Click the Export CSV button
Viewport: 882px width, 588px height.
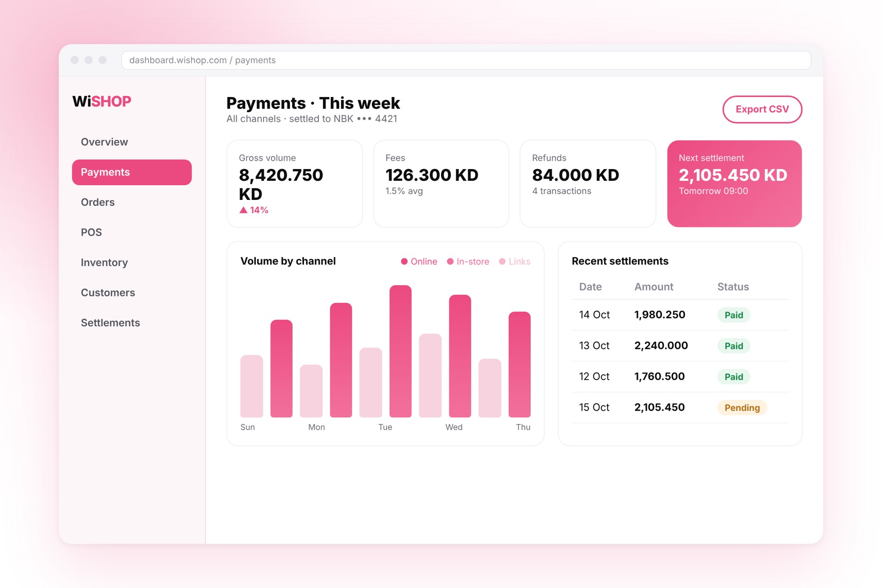point(762,109)
